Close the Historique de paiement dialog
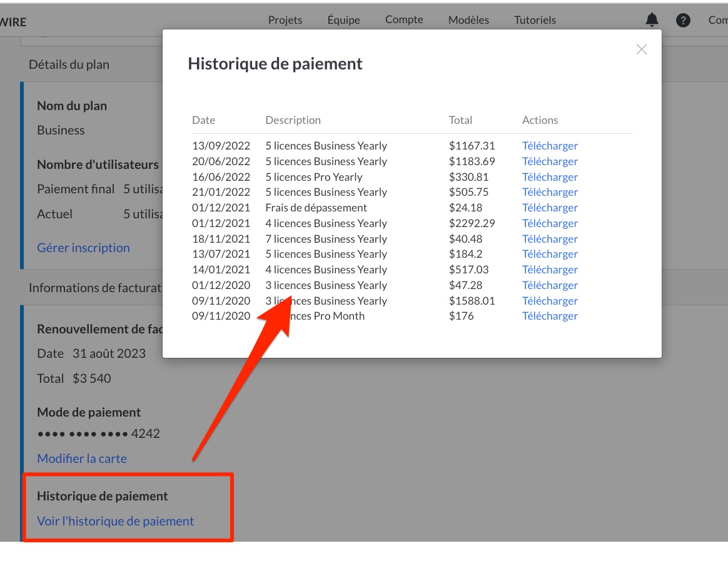The height and width of the screenshot is (568, 728). 642,49
